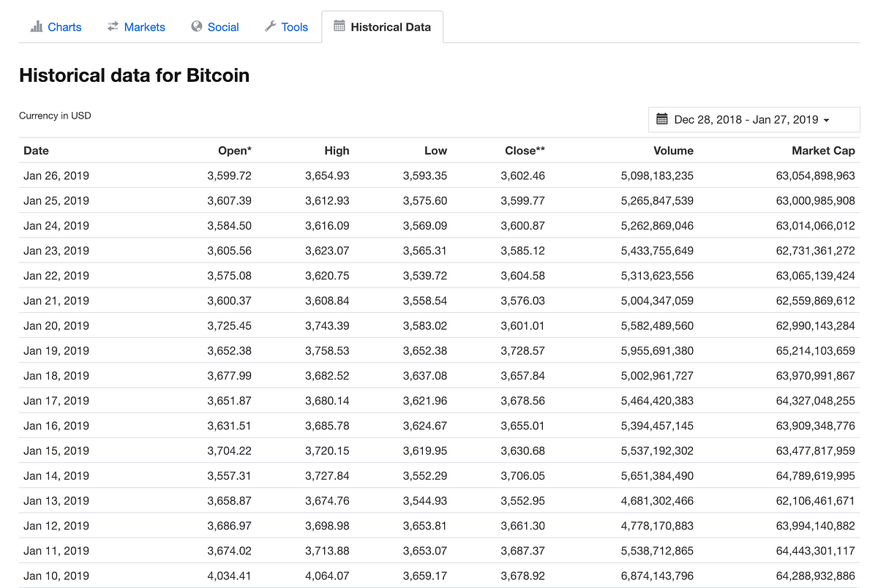
Task: Click the open price 3,725.45
Action: coord(230,325)
